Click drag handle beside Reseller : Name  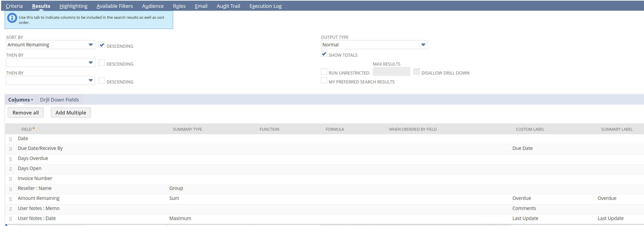pos(10,189)
